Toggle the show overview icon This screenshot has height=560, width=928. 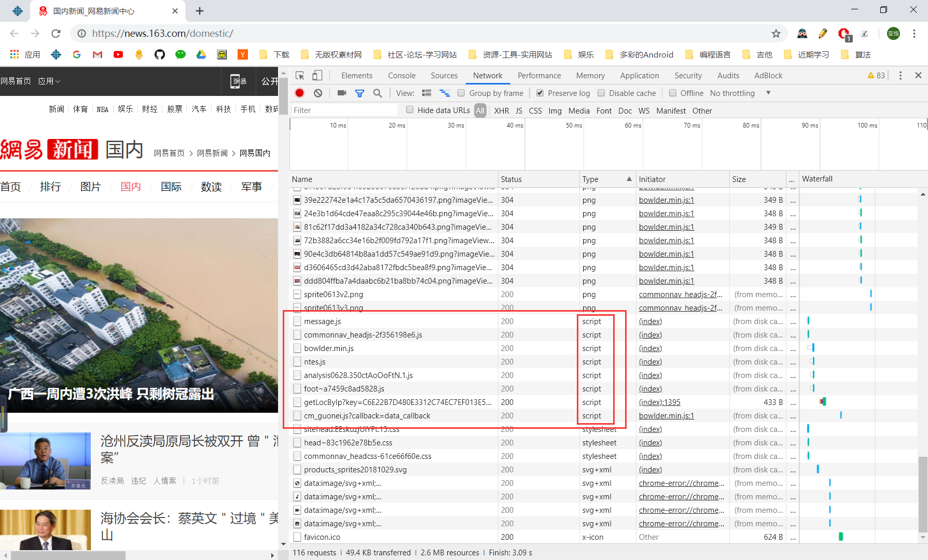point(445,93)
